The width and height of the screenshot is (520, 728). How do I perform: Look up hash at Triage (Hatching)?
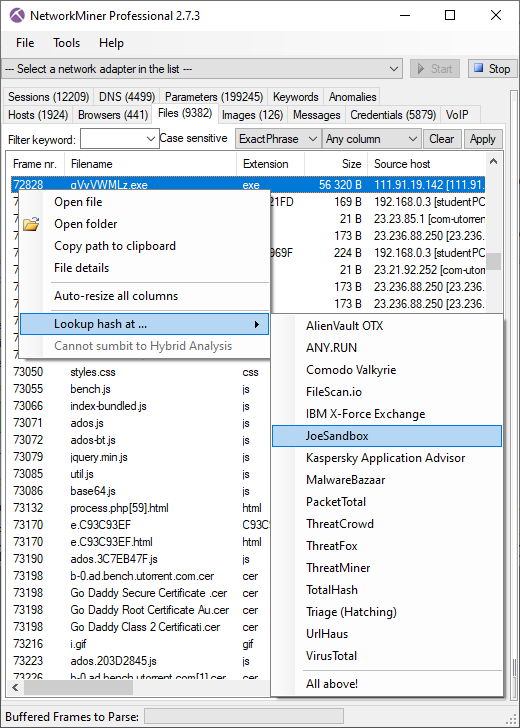click(x=387, y=612)
